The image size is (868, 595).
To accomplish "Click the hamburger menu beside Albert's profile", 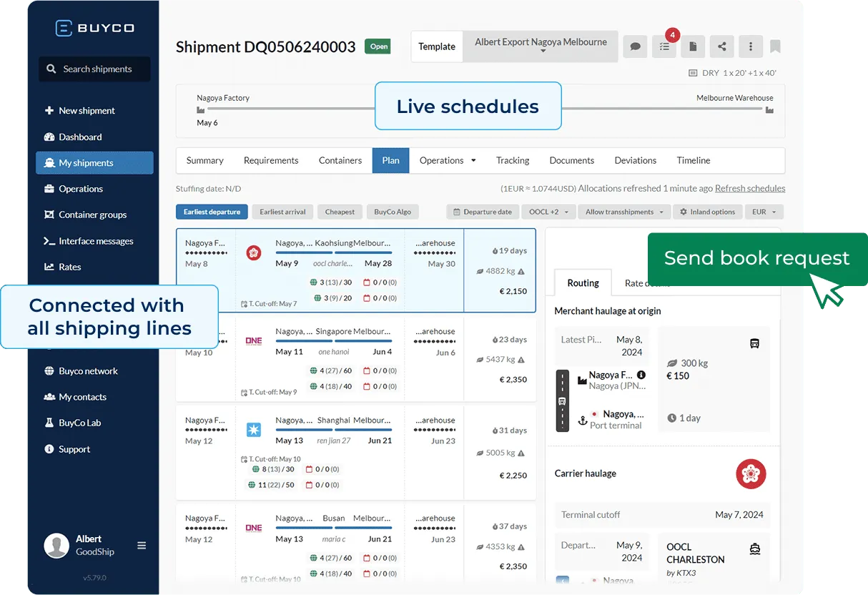I will [x=142, y=546].
